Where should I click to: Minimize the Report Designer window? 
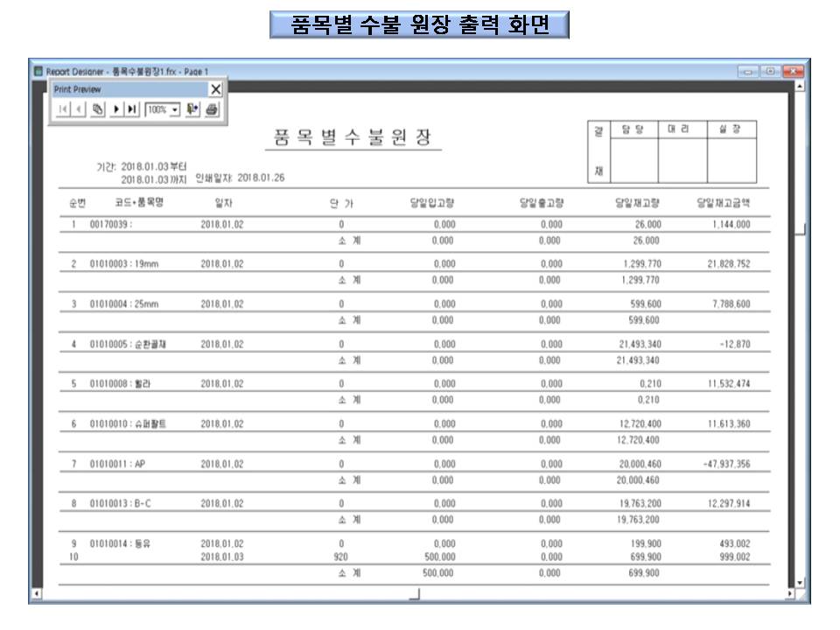pos(747,71)
